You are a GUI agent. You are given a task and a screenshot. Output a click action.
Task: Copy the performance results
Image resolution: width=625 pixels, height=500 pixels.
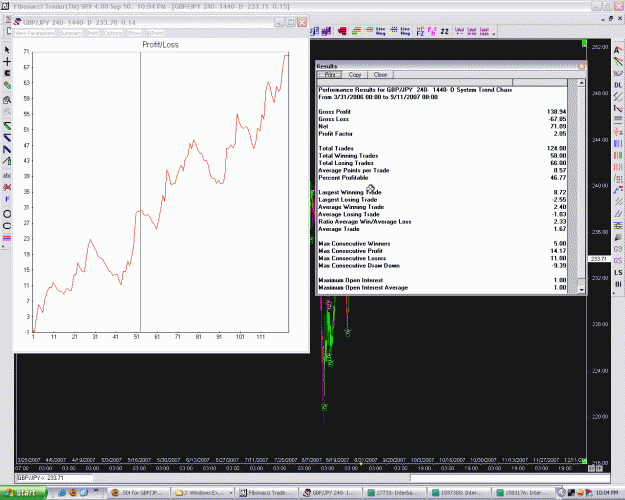coord(355,75)
